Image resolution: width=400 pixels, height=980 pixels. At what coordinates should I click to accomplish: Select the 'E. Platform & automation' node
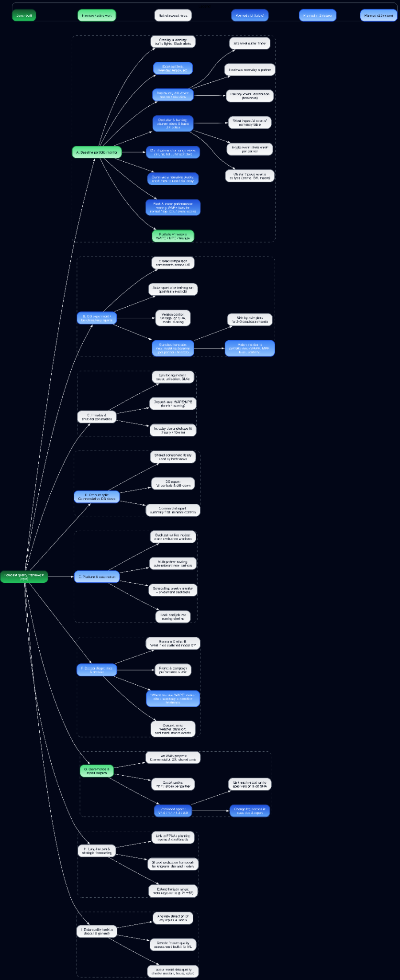pyautogui.click(x=97, y=577)
